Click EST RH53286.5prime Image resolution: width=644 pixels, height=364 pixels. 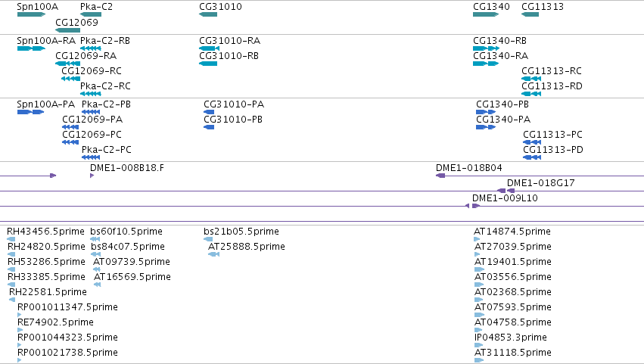pyautogui.click(x=46, y=262)
